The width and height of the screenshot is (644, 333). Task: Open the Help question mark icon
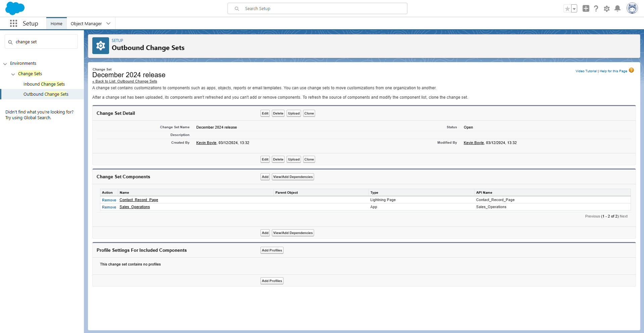(596, 9)
